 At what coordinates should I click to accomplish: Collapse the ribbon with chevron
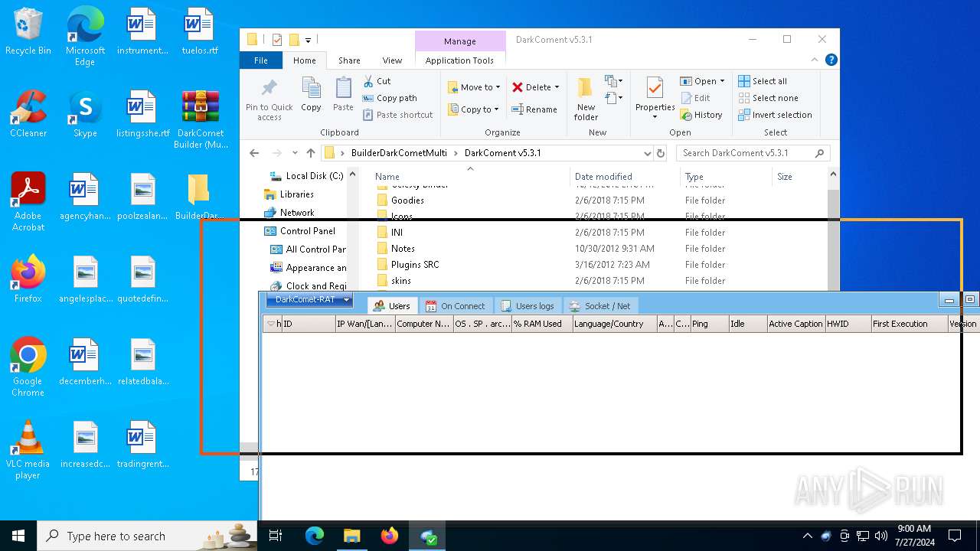(815, 60)
